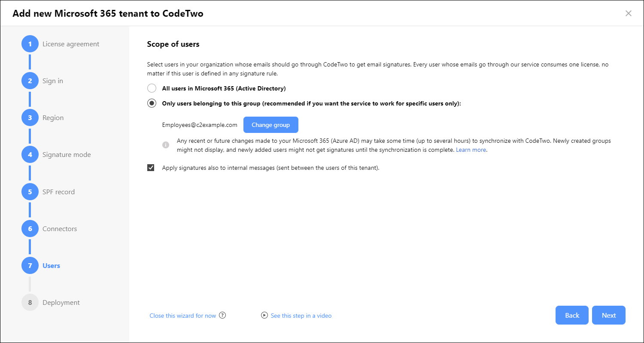This screenshot has width=644, height=343.
Task: Go to Signature mode step
Action: point(67,154)
